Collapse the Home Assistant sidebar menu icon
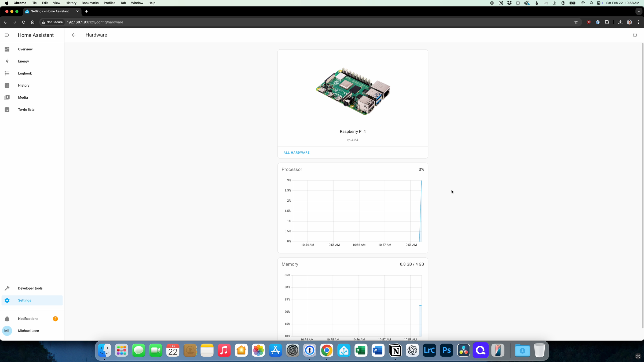Viewport: 644px width, 362px height. [7, 35]
